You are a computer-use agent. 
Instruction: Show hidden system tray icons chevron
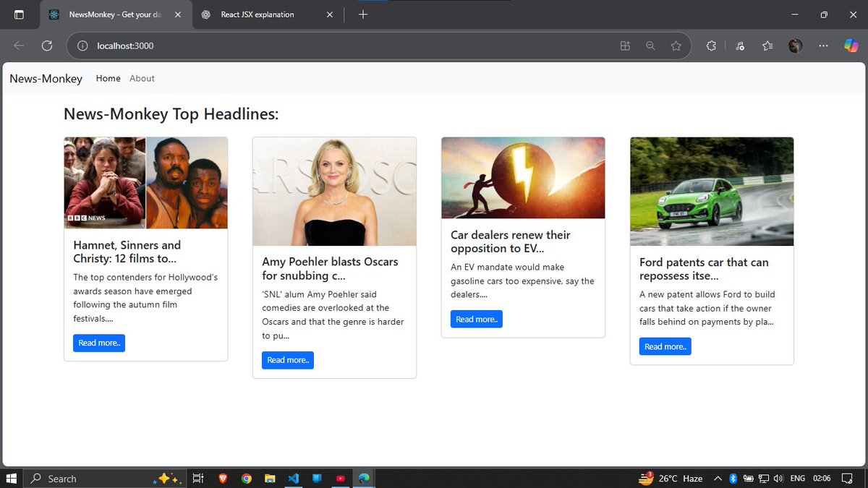pyautogui.click(x=718, y=479)
